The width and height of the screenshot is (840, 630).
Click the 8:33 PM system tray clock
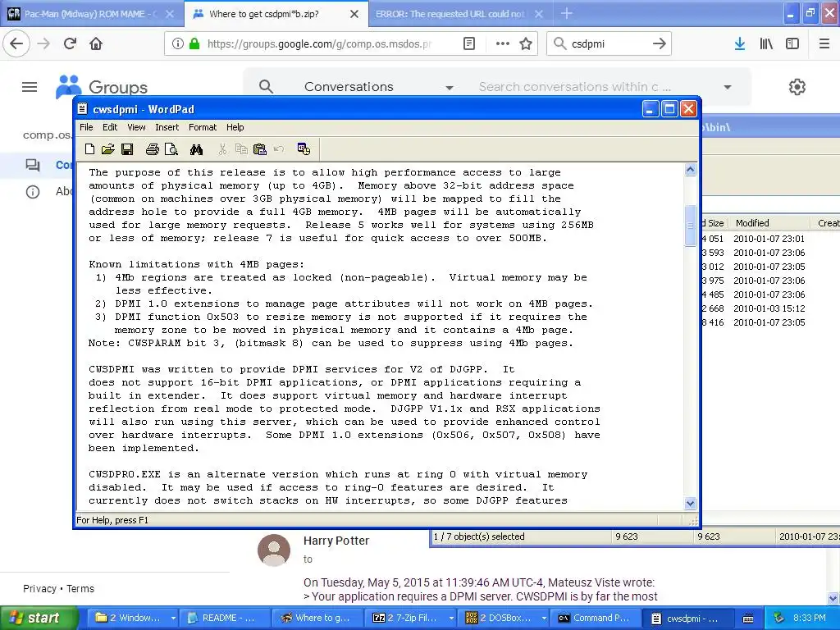[x=809, y=618]
